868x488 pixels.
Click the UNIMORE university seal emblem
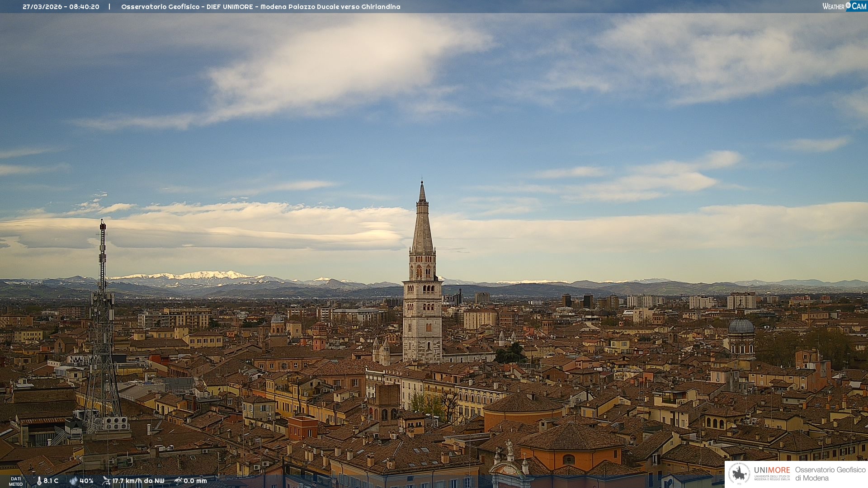[x=740, y=474]
